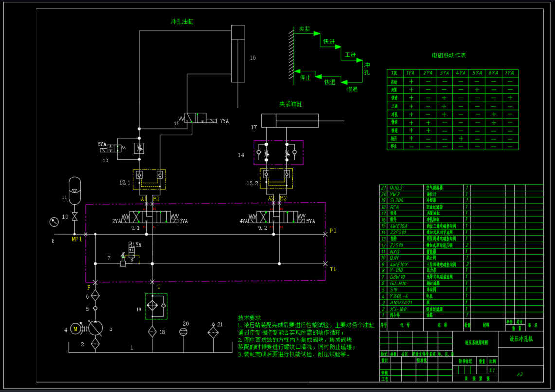Click the 'T1' port label
Image resolution: width=555 pixels, height=392 pixels.
[x=333, y=269]
